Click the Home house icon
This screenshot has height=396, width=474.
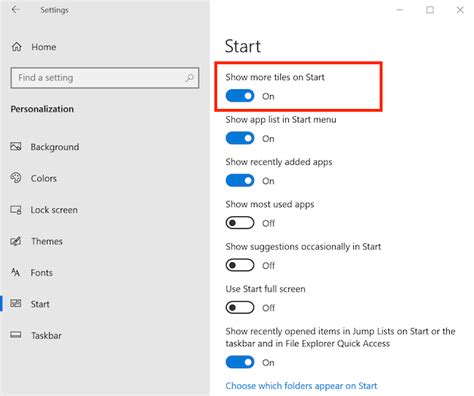(x=17, y=47)
